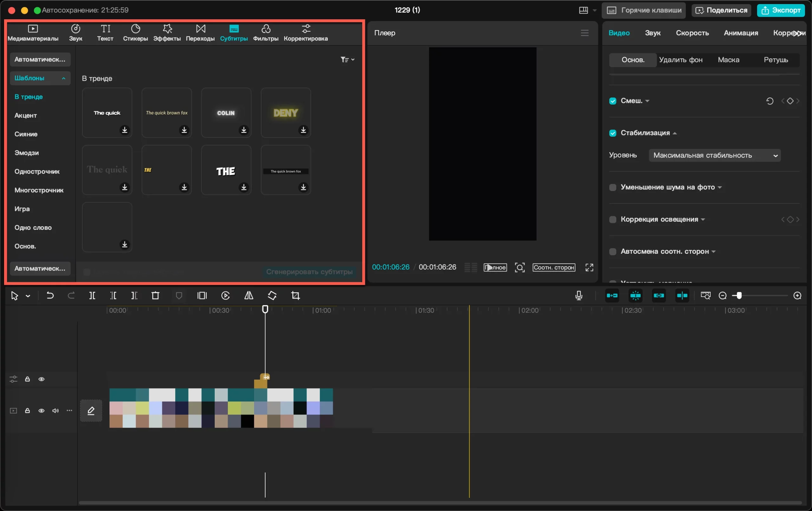The width and height of the screenshot is (812, 511).
Task: Click the mirror flip icon
Action: pos(249,296)
